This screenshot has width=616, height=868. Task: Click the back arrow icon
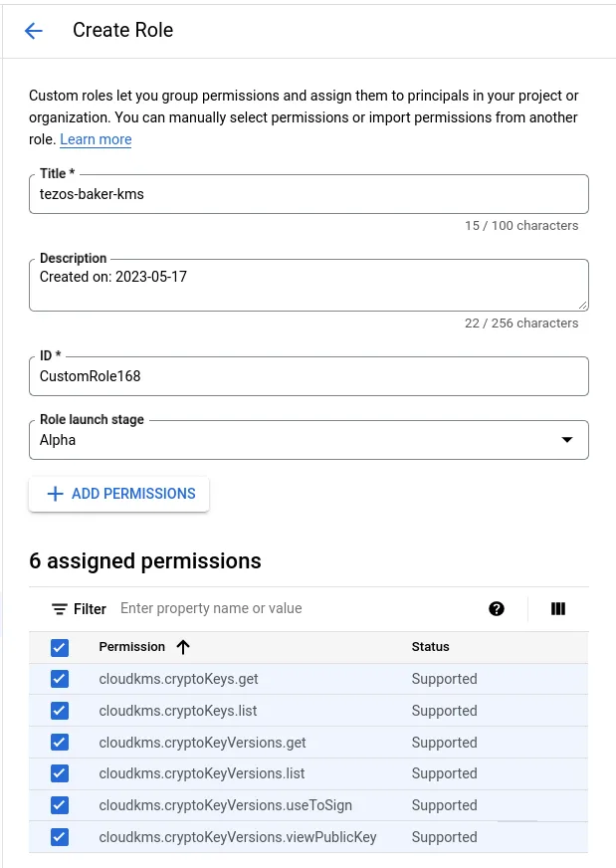pyautogui.click(x=34, y=31)
